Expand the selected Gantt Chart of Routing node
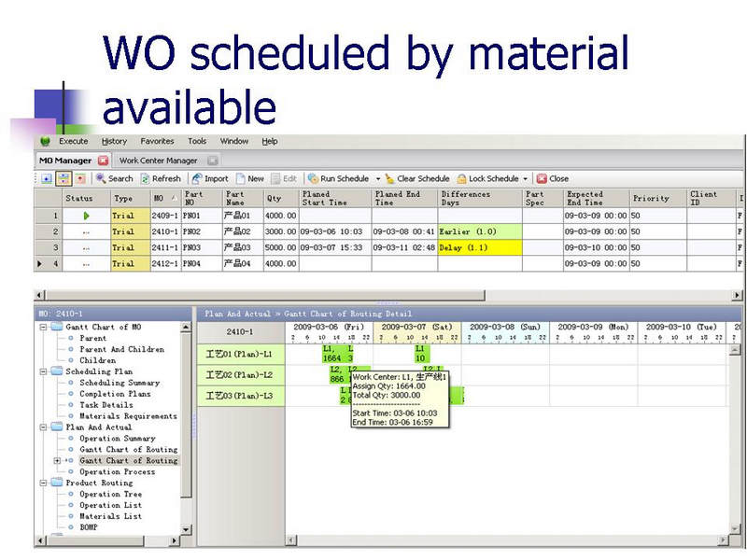Image resolution: width=747 pixels, height=560 pixels. 57,460
